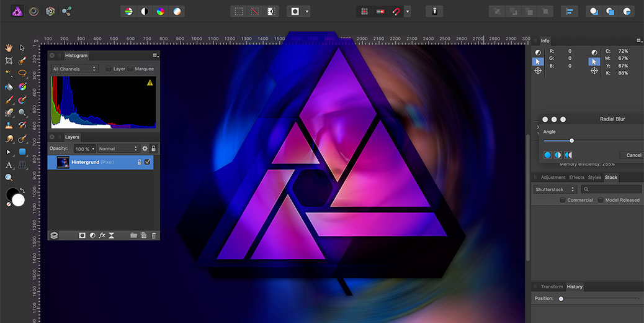Click the Zoom tool magnifier
Image resolution: width=644 pixels, height=323 pixels.
[x=9, y=178]
